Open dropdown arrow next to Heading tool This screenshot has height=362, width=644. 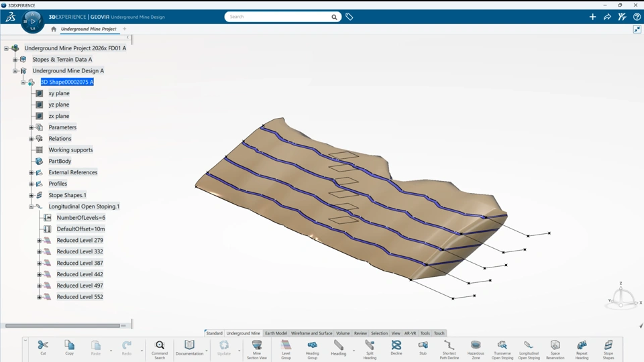(x=354, y=351)
